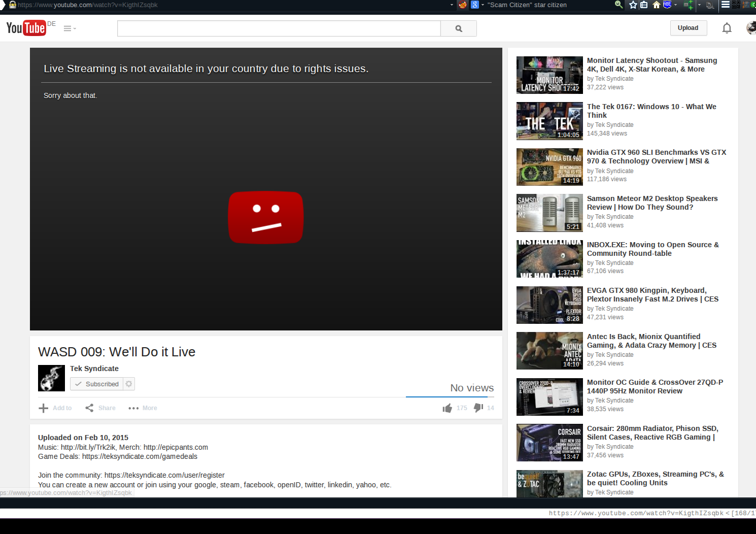
Task: Open the bit.ly/Trk2ik music link
Action: click(x=88, y=447)
